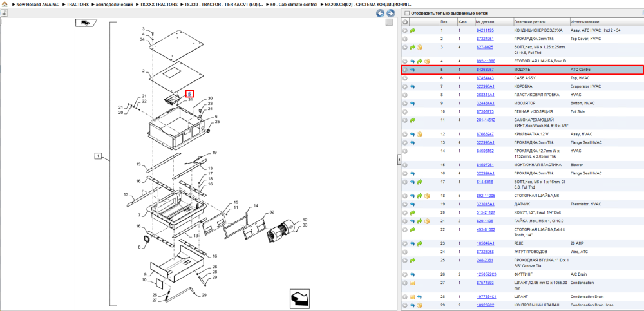The height and width of the screenshot is (311, 644).
Task: Open New Holland AG APAC breadcrumb
Action: point(38,4)
